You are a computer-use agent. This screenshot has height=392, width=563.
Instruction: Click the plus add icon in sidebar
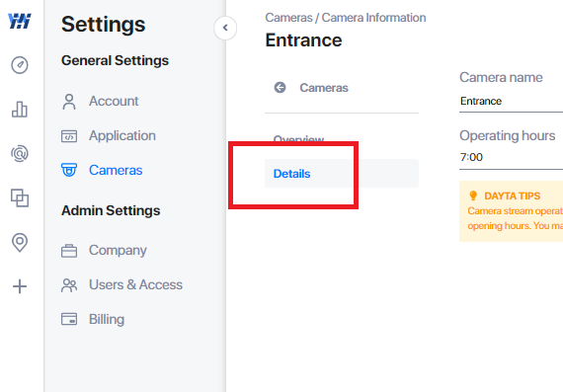[20, 286]
